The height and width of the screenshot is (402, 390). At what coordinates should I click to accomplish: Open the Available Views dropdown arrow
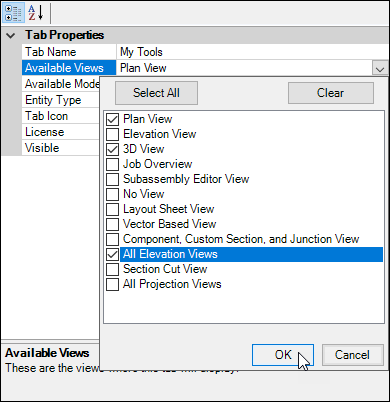pos(380,69)
